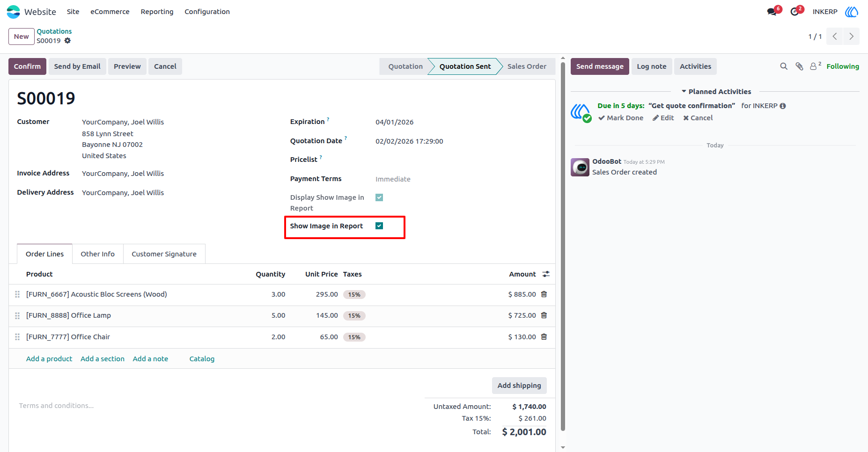
Task: Cancel the planned activity
Action: [x=698, y=118]
